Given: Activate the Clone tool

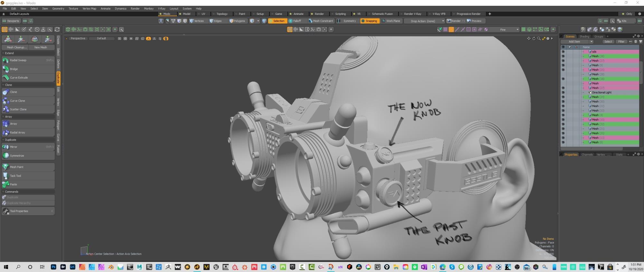Looking at the screenshot, I should point(28,92).
